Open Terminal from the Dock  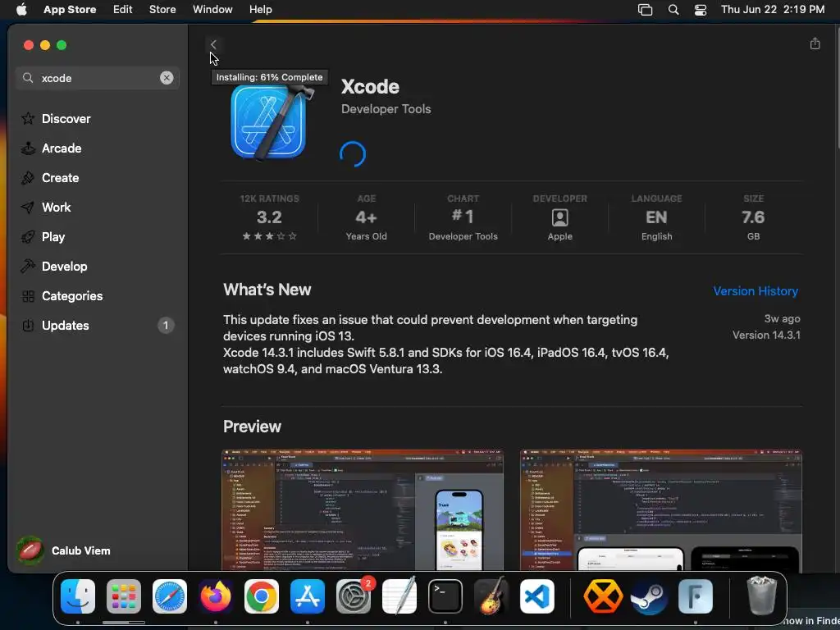coord(445,596)
